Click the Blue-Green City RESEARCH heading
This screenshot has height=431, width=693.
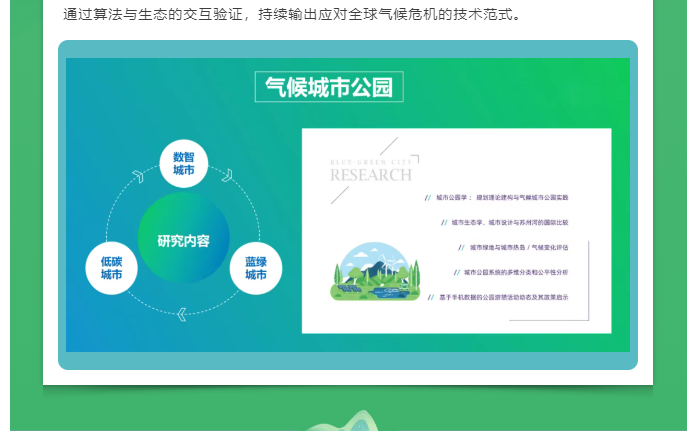pyautogui.click(x=371, y=171)
